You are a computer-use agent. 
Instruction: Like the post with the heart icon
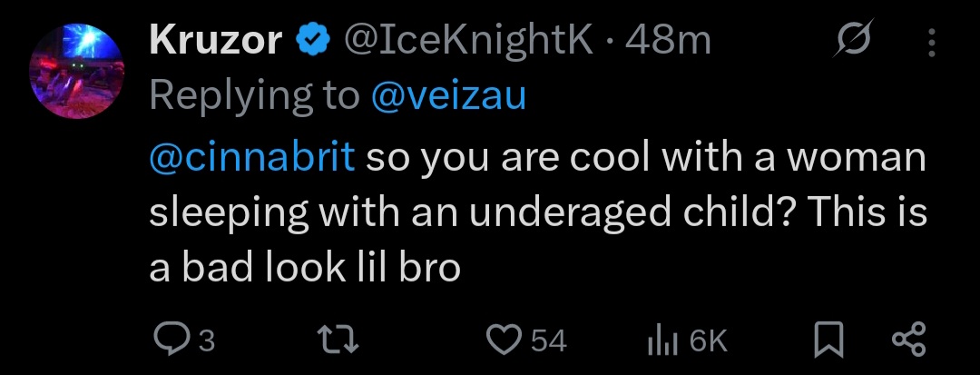click(505, 341)
